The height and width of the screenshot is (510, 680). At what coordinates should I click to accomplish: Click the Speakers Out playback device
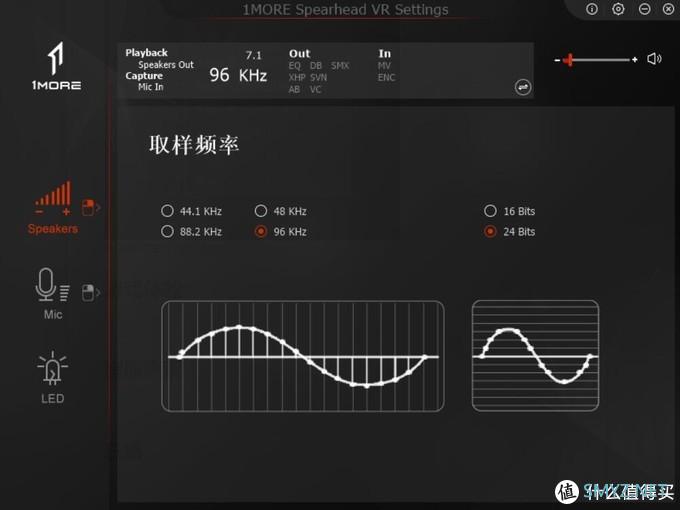tap(166, 65)
